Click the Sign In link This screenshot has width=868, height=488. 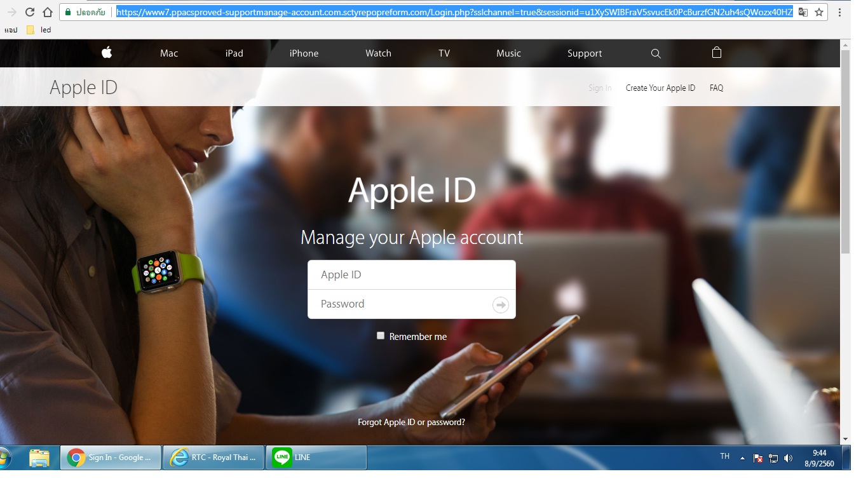[x=600, y=88]
